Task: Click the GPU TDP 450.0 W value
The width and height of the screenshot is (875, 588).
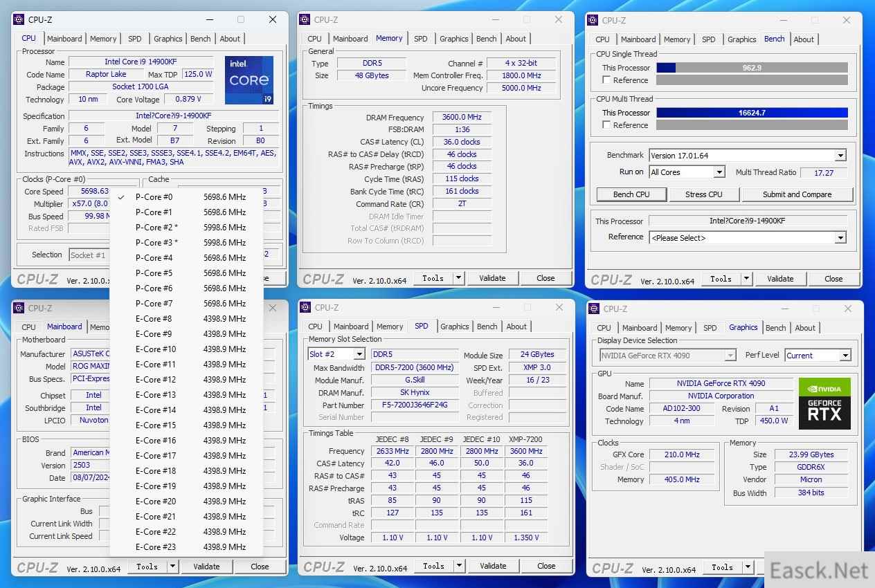Action: 773,421
